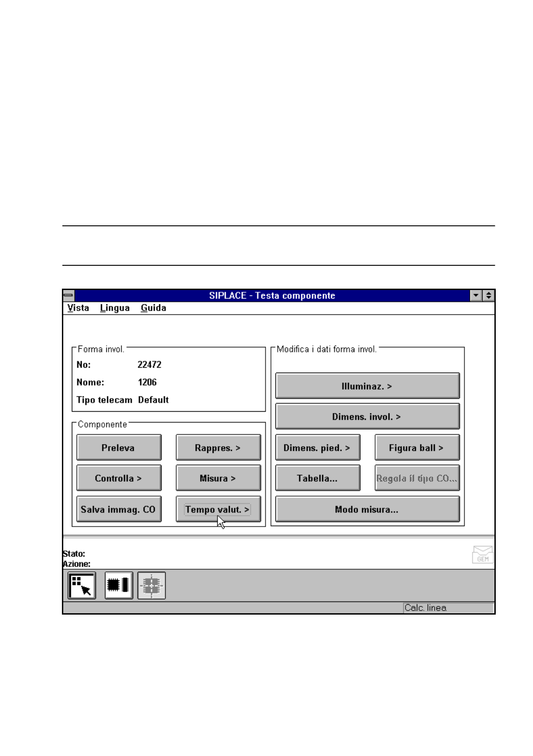Click the Tipo telecam value Default
The width and height of the screenshot is (533, 756).
(x=153, y=400)
